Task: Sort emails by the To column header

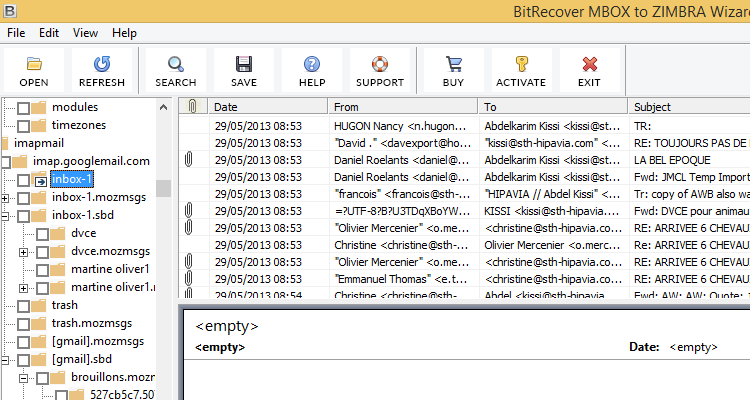Action: [x=553, y=107]
